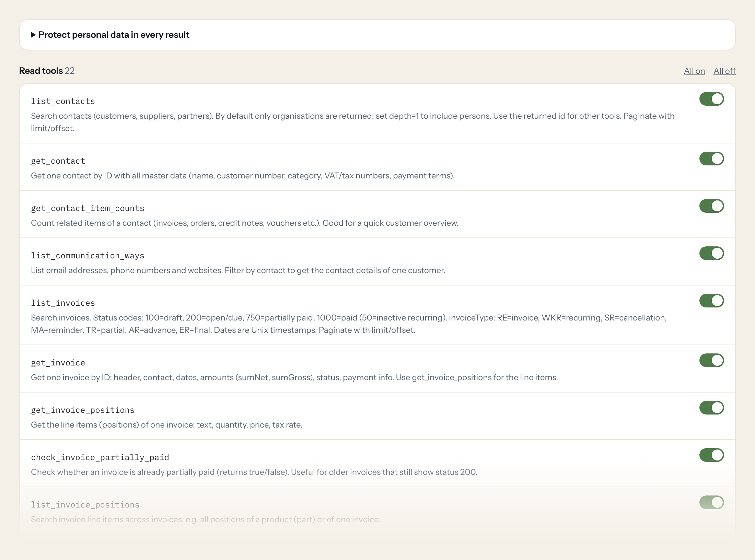Click the 'get_contact_item_counts' tool name
This screenshot has width=755, height=560.
[x=88, y=208]
